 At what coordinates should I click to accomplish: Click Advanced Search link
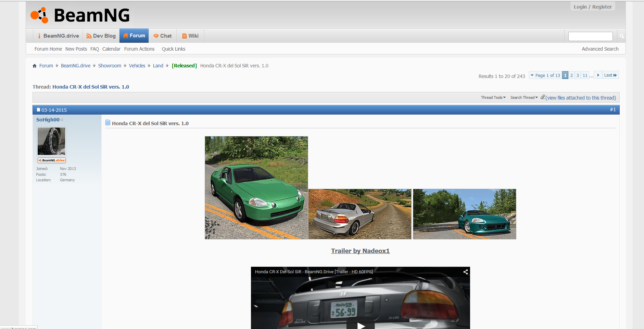point(600,49)
